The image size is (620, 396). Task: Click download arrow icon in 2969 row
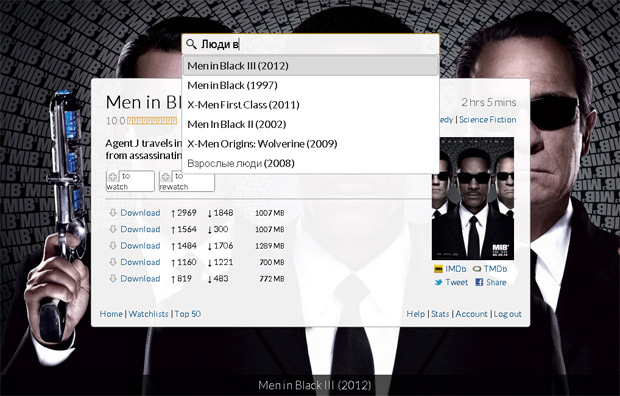tap(113, 213)
